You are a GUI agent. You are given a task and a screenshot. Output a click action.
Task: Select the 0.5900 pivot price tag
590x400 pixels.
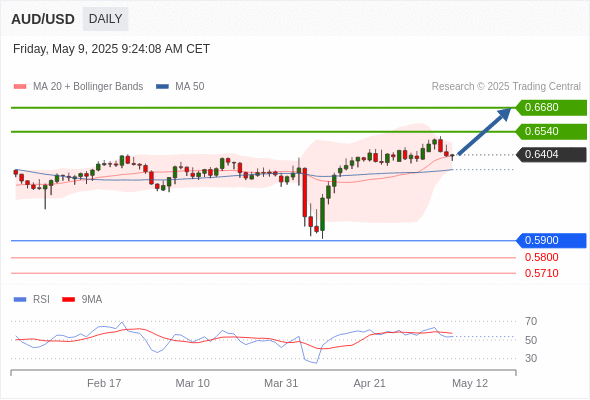551,240
